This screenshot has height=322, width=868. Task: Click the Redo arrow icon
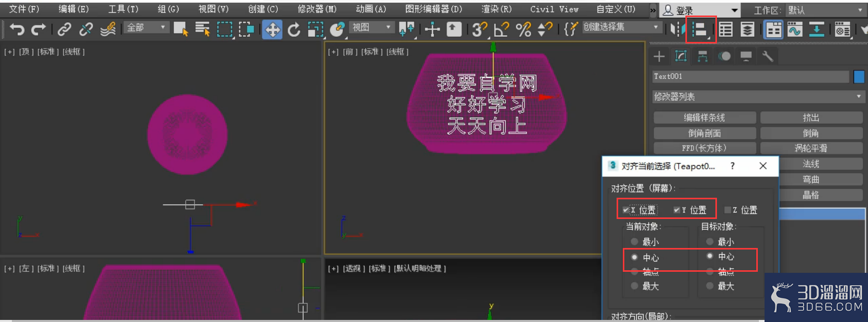click(x=38, y=30)
